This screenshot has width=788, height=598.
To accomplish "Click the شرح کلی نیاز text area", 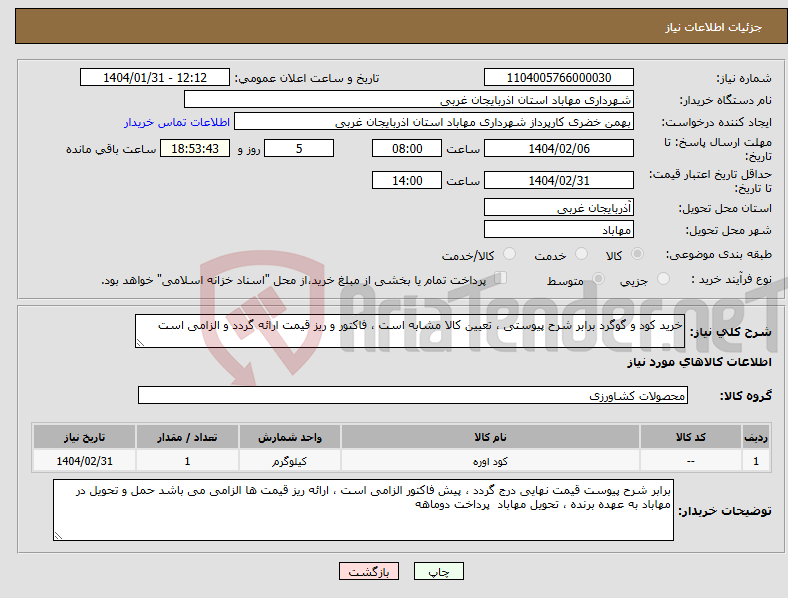I will tap(410, 331).
